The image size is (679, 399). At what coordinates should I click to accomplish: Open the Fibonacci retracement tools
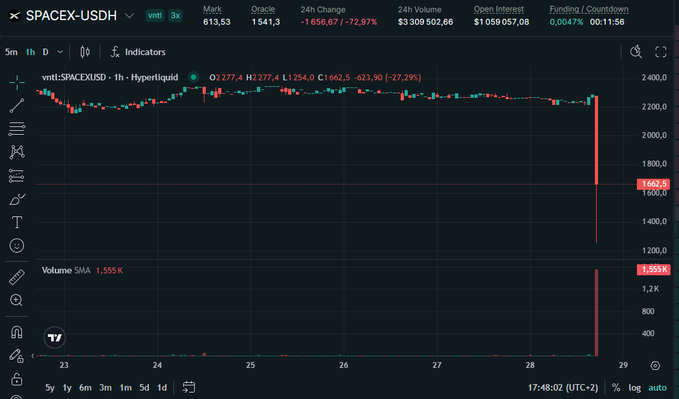point(17,129)
